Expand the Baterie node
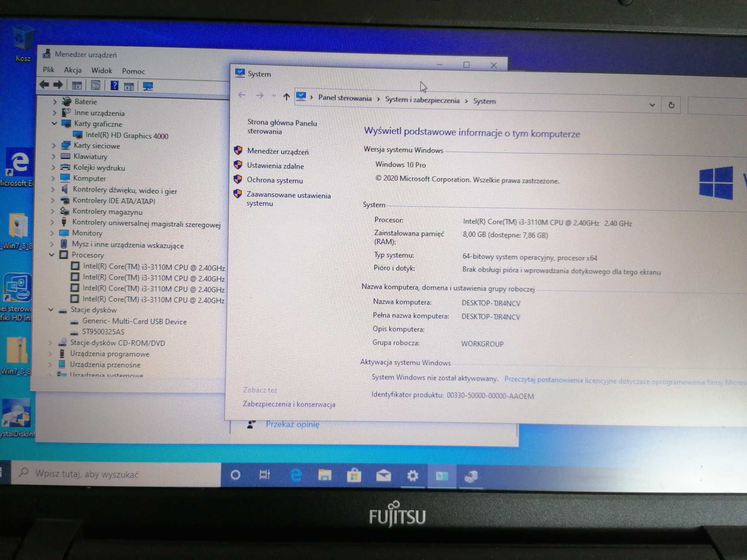The width and height of the screenshot is (747, 560). (x=55, y=102)
